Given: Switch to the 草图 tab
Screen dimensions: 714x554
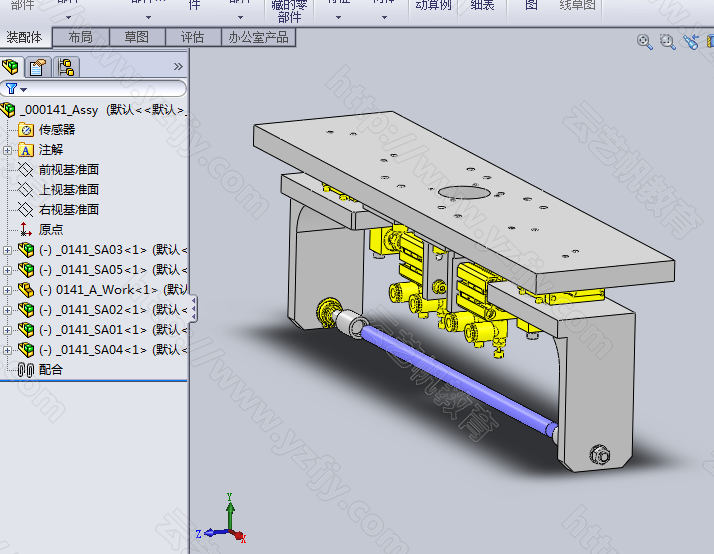Looking at the screenshot, I should (x=137, y=37).
